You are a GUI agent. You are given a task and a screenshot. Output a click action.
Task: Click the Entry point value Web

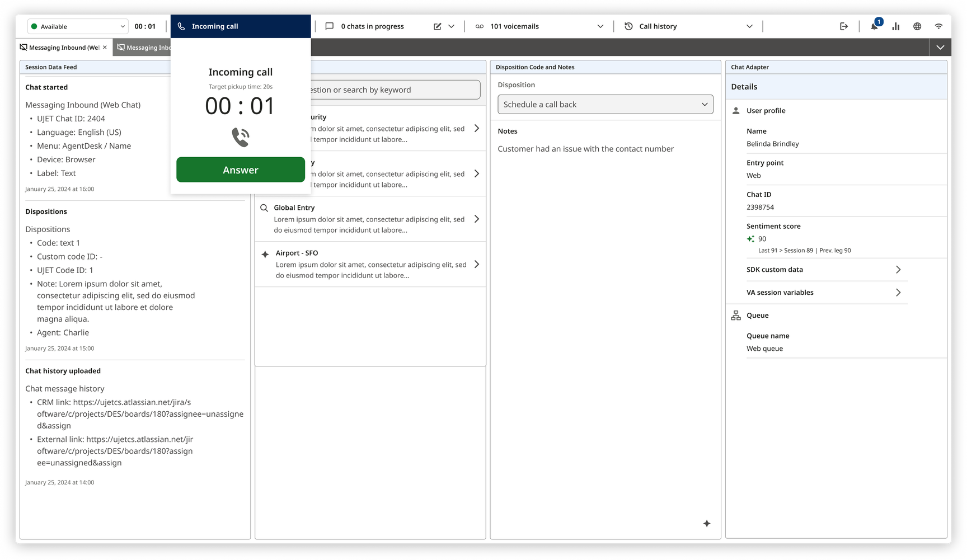pos(754,176)
